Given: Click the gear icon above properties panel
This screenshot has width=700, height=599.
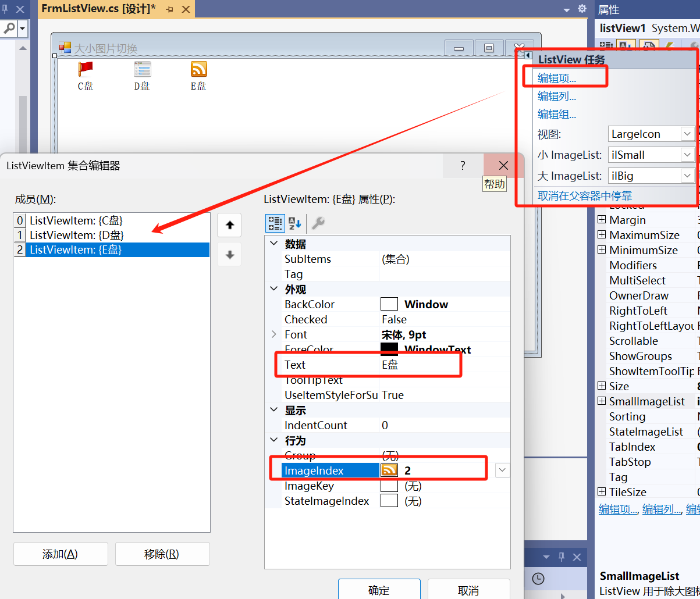Looking at the screenshot, I should click(582, 9).
